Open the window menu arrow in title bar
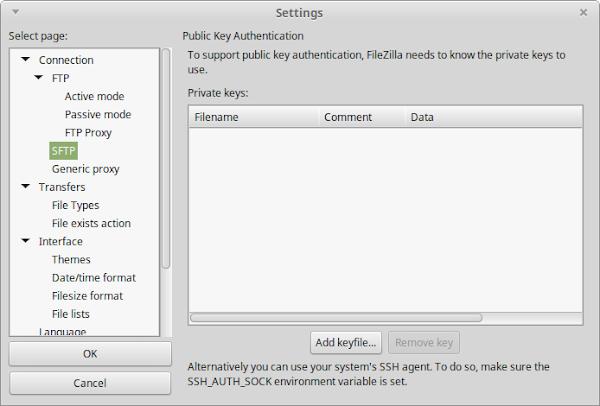The height and width of the screenshot is (406, 600). pos(16,12)
